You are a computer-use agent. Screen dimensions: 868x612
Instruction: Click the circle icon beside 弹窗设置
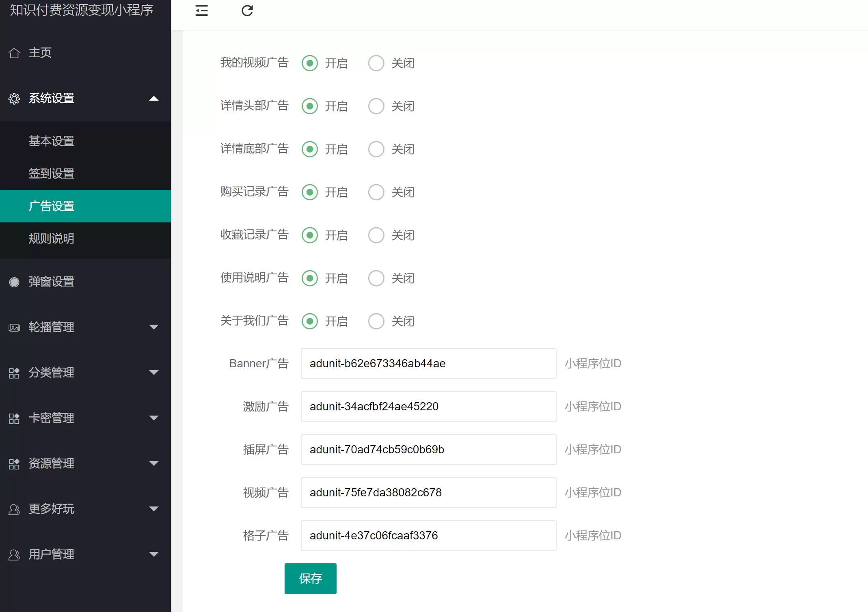click(14, 282)
